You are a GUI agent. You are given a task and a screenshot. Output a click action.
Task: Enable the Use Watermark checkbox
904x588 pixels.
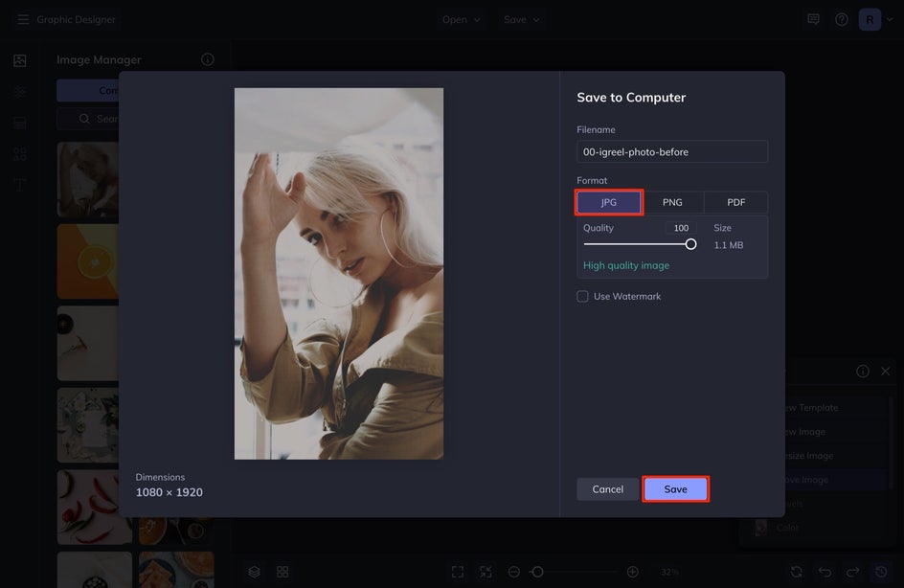click(582, 296)
